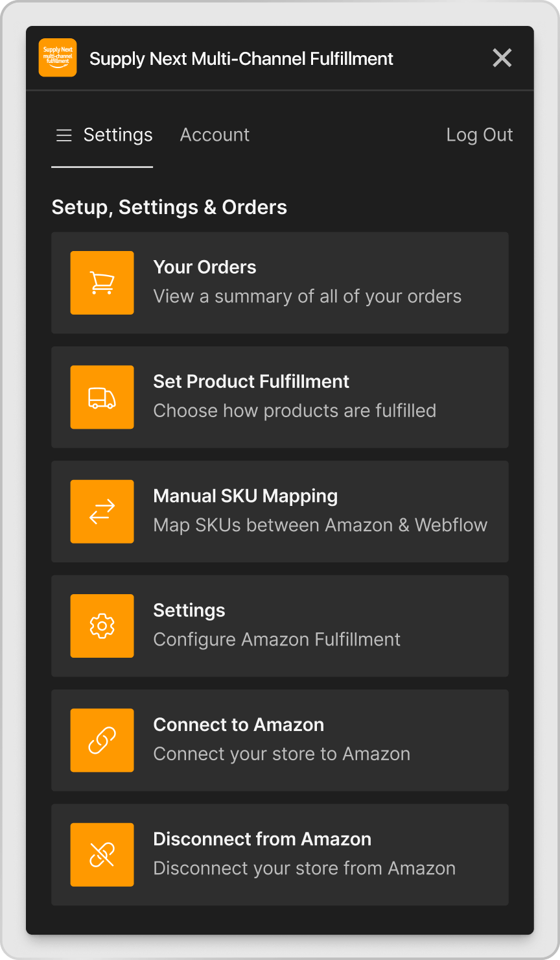Screen dimensions: 560x960
Task: Open the Manual SKU Mapping card
Action: (x=279, y=512)
